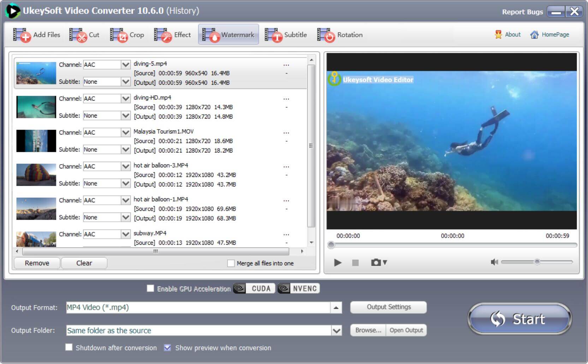Click the file list horizontal scrollbar
This screenshot has width=588, height=364.
click(x=155, y=251)
